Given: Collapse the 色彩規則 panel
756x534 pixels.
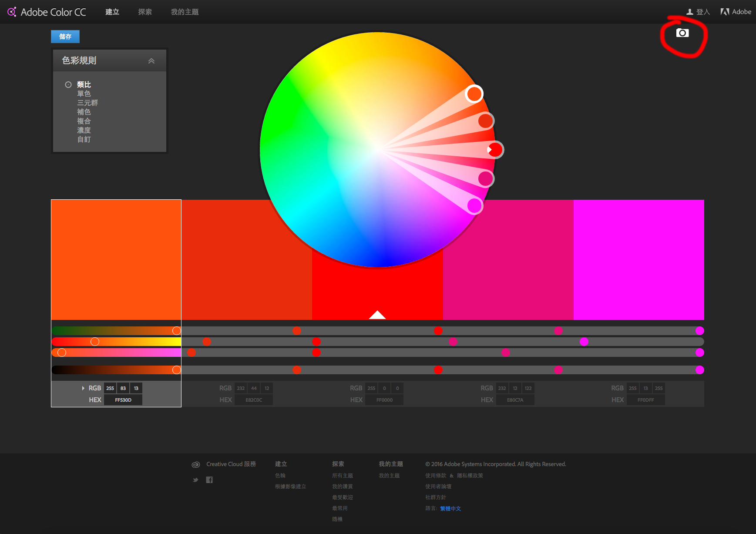Looking at the screenshot, I should [151, 60].
